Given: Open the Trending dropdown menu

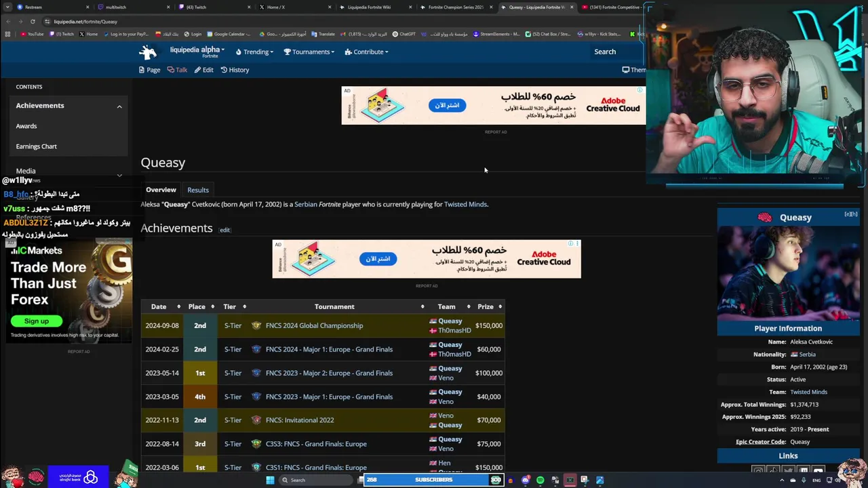Looking at the screenshot, I should pos(254,52).
